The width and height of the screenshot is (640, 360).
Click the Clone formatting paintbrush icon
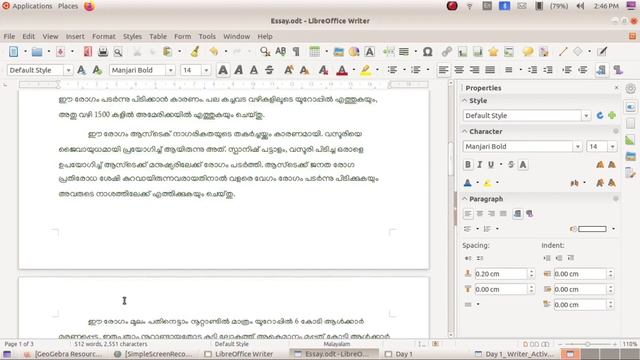[x=195, y=51]
